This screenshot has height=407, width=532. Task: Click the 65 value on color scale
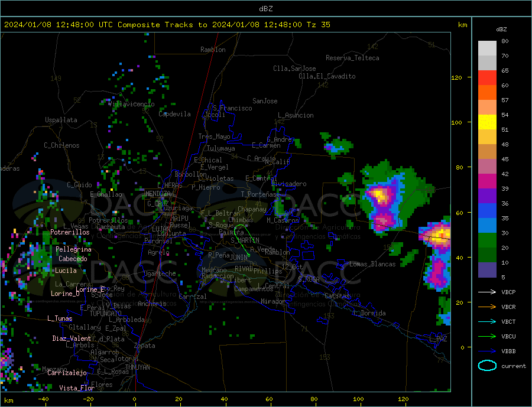(x=505, y=70)
